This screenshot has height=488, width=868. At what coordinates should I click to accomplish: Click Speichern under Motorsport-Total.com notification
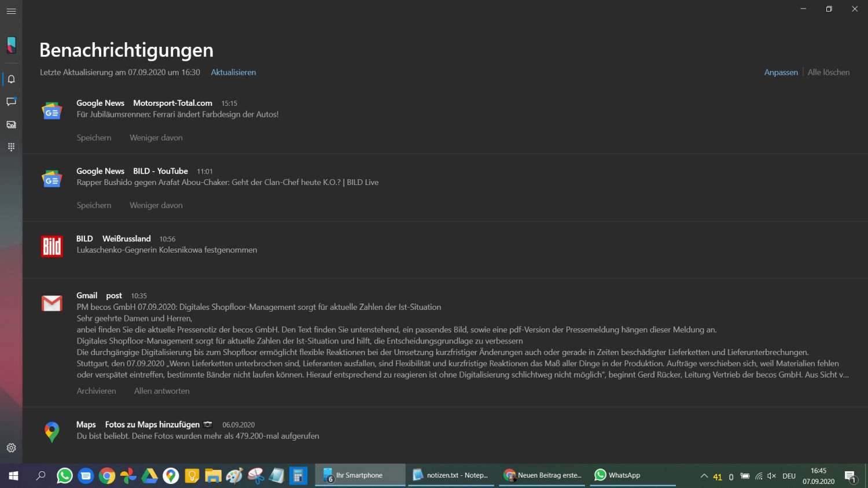[94, 138]
